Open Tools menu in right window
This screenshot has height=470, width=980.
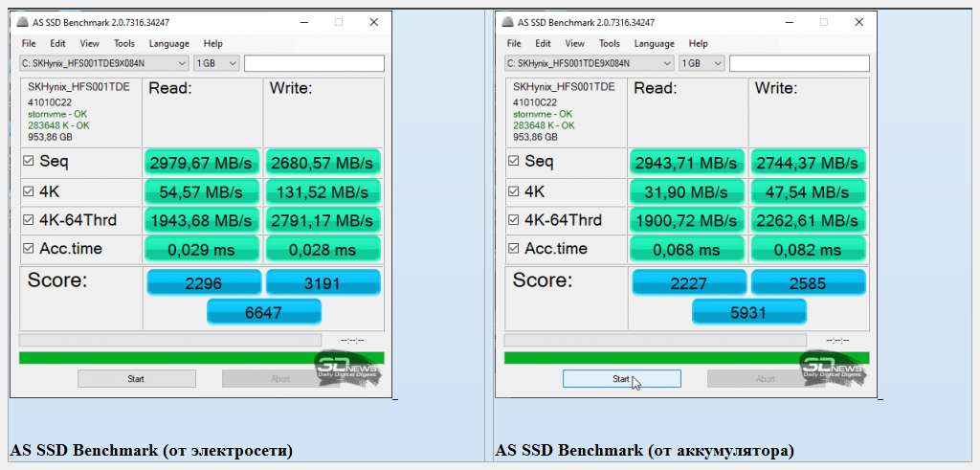610,44
